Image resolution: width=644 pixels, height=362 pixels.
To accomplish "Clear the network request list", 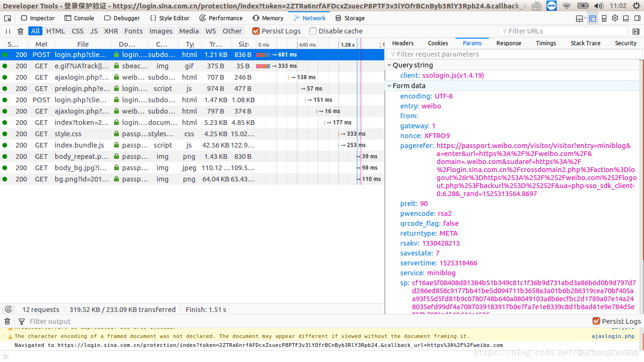I will pyautogui.click(x=20, y=31).
